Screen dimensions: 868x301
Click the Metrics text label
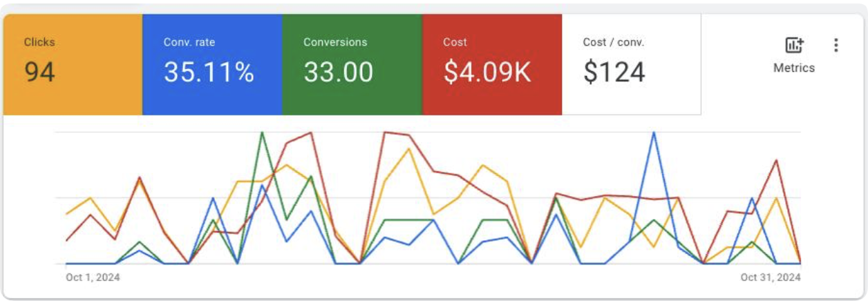(794, 68)
